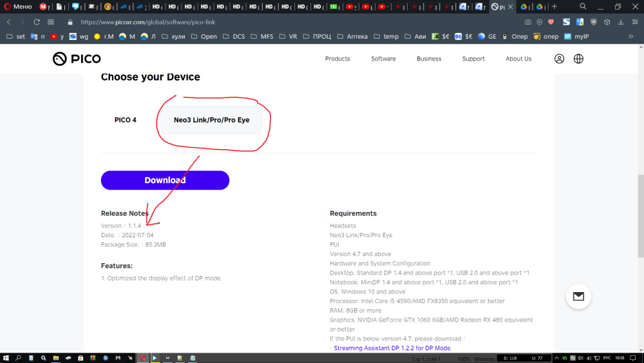Screen dimensions: 644x363
Task: Open the user account icon
Action: pyautogui.click(x=559, y=59)
